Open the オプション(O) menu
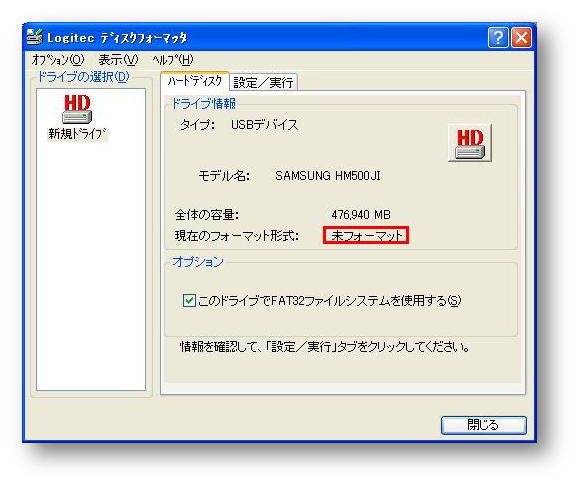Image resolution: width=579 pixels, height=485 pixels. coord(58,59)
